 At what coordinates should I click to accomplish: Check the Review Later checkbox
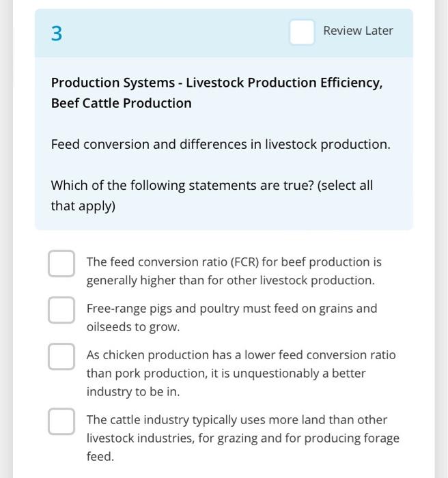(302, 31)
